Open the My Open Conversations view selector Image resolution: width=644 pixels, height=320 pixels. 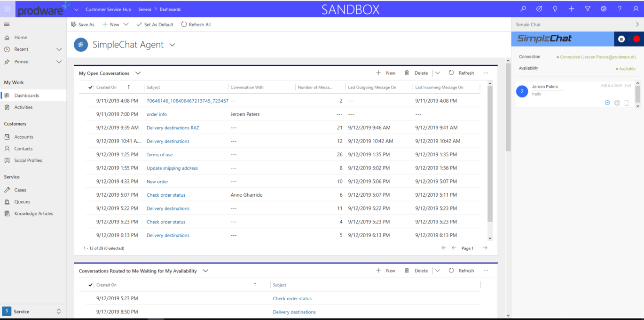(x=138, y=73)
